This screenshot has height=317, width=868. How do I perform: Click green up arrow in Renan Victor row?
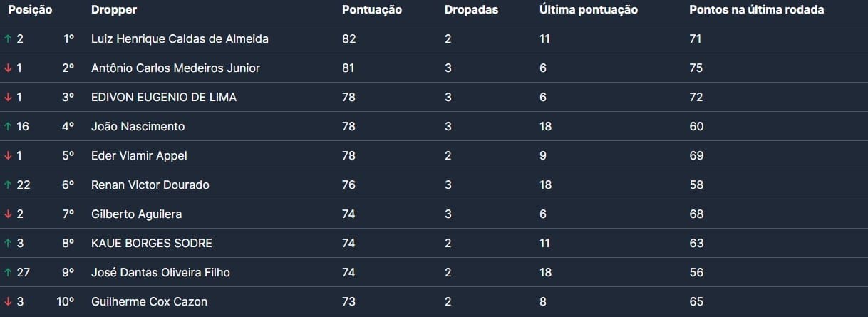8,185
